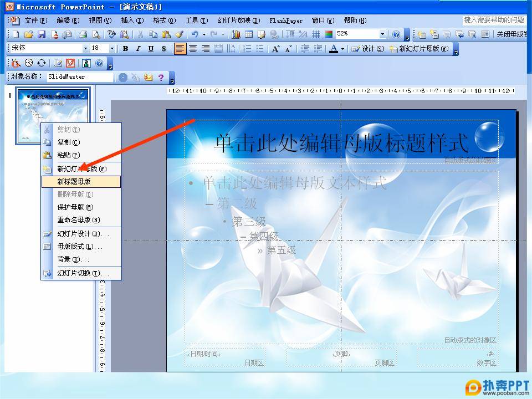Toggle Bold formatting
Image resolution: width=532 pixels, height=399 pixels.
pos(126,49)
